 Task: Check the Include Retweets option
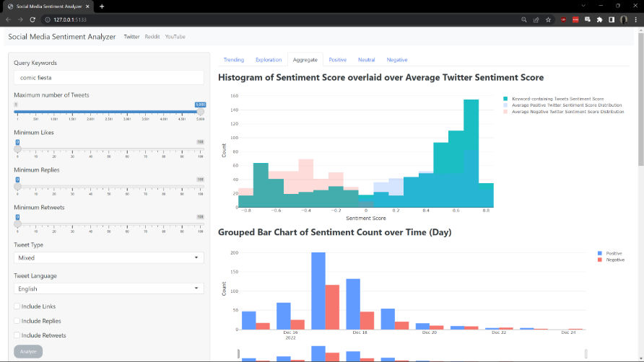click(17, 335)
